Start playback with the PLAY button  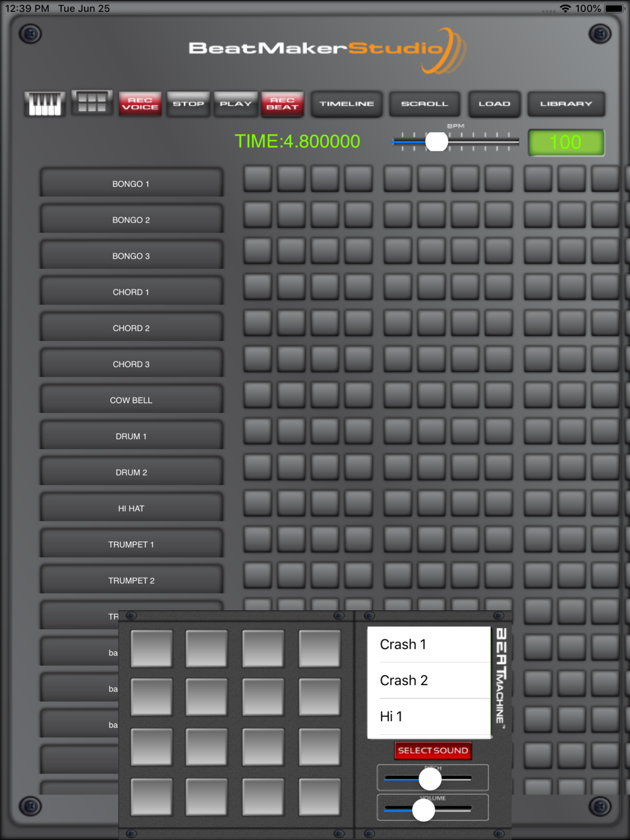click(236, 104)
